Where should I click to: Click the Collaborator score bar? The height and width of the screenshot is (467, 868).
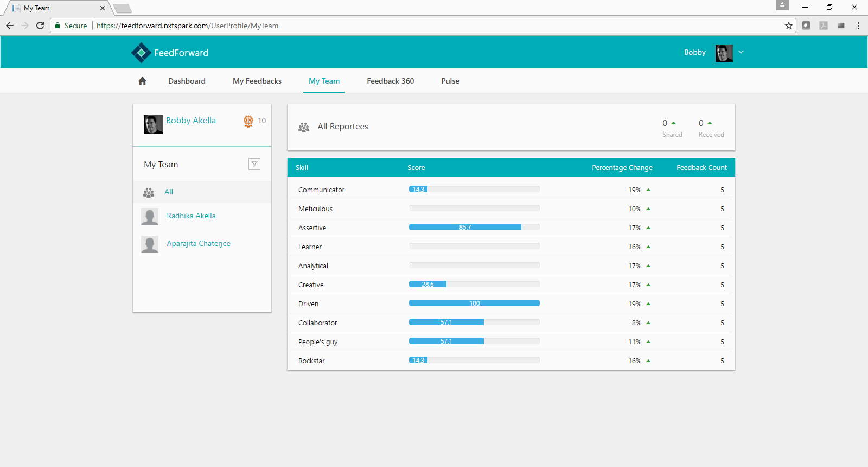[x=474, y=322]
